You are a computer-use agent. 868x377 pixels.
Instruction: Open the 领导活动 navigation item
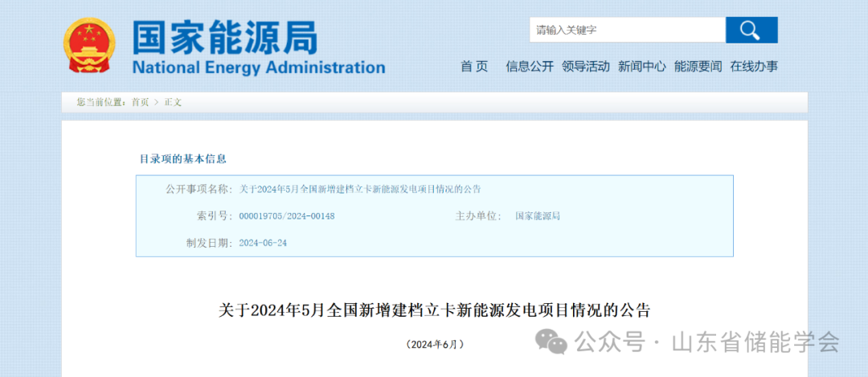click(586, 67)
